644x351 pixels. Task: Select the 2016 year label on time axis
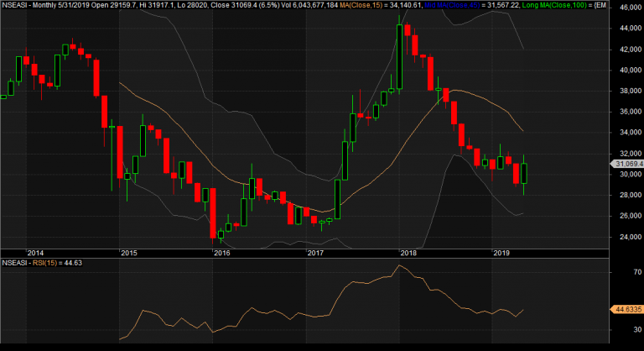coord(222,253)
